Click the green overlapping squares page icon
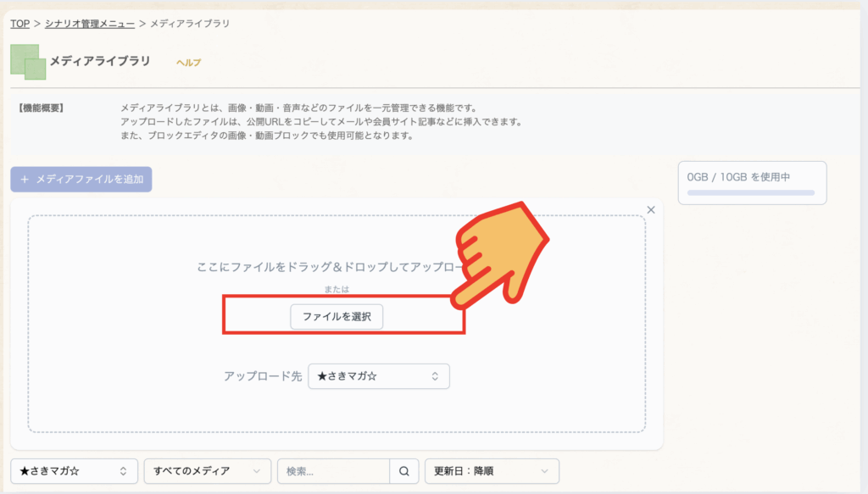The height and width of the screenshot is (494, 868). (x=28, y=62)
